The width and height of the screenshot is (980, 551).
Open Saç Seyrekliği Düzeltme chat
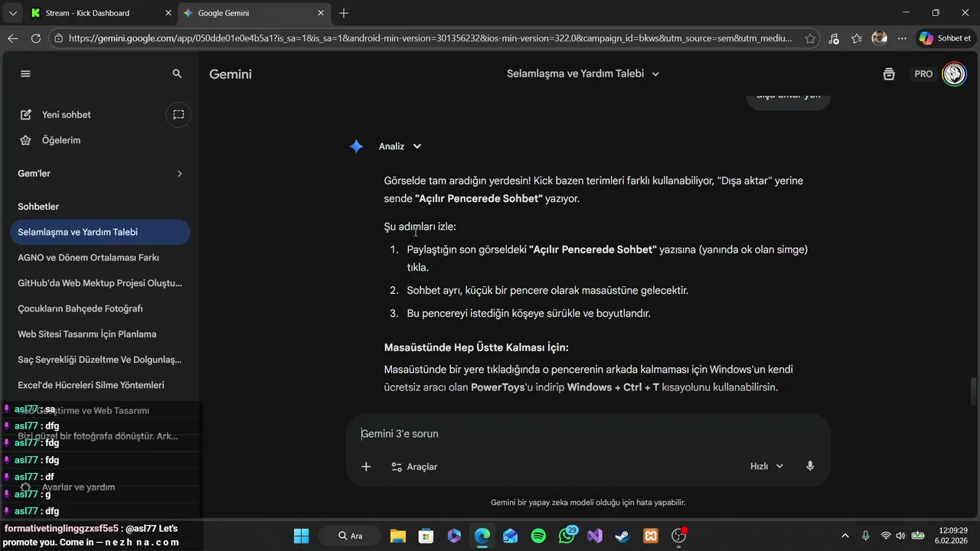point(100,360)
